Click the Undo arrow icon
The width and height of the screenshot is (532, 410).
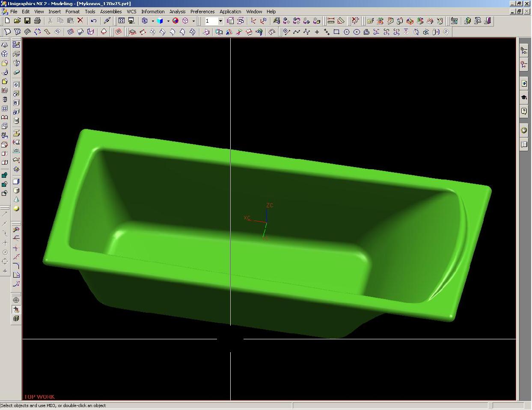click(93, 21)
